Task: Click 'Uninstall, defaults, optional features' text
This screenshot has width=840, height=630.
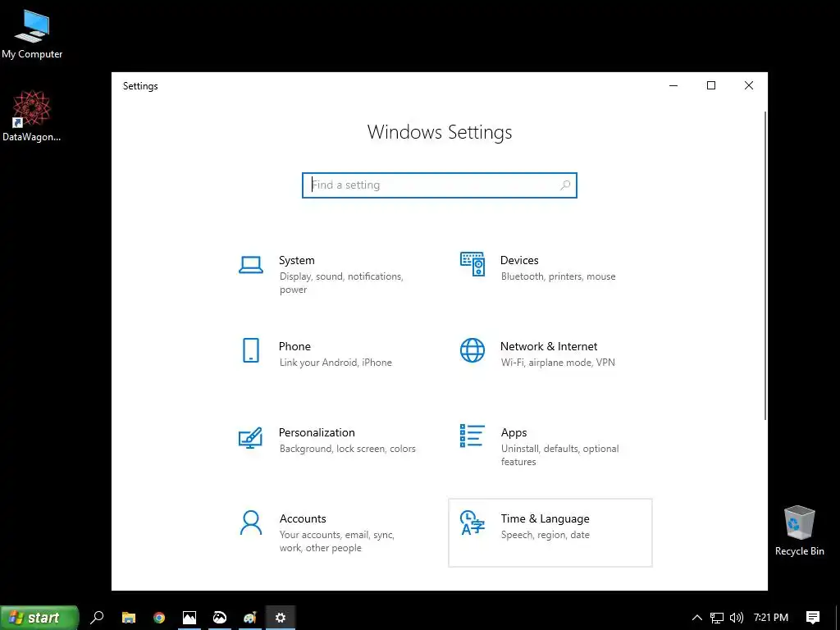Action: [559, 454]
